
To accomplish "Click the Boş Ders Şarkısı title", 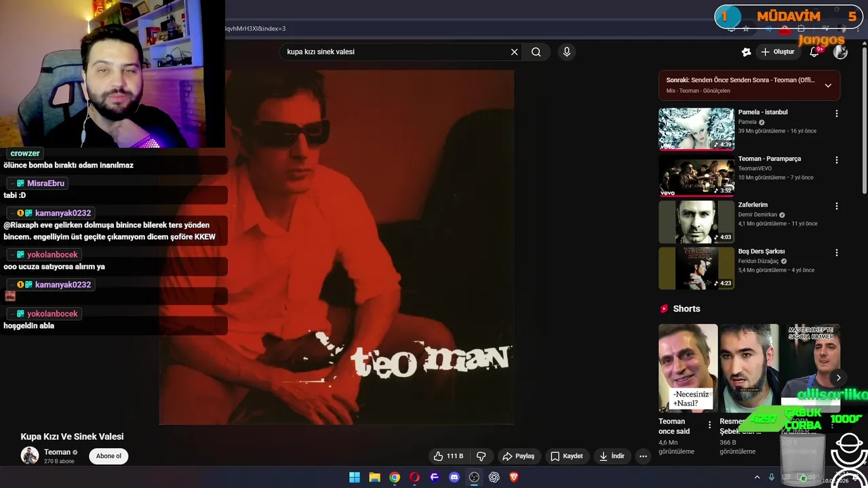I will 762,251.
